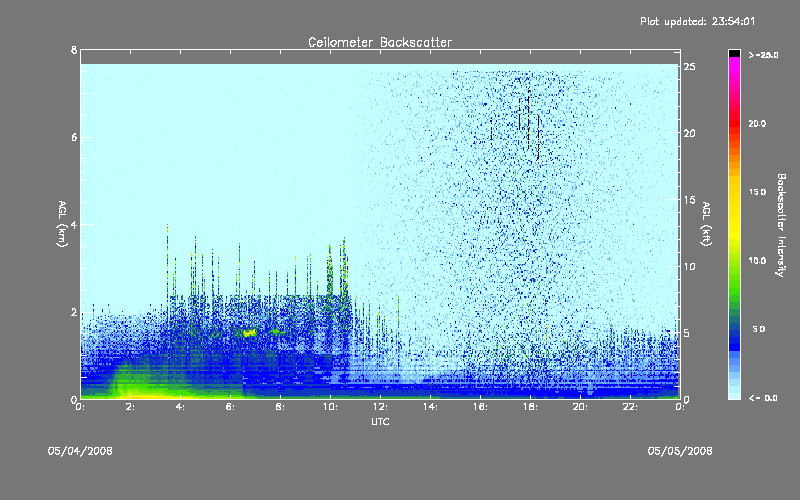Click the yellow 15.0 level on colorbar
This screenshot has height=500, width=800.
(x=734, y=192)
